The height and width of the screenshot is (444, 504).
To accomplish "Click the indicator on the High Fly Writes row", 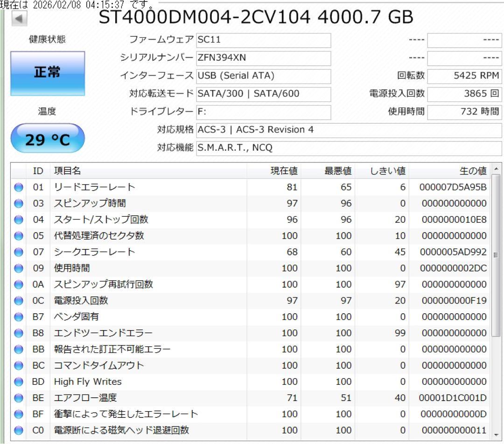I will [18, 381].
